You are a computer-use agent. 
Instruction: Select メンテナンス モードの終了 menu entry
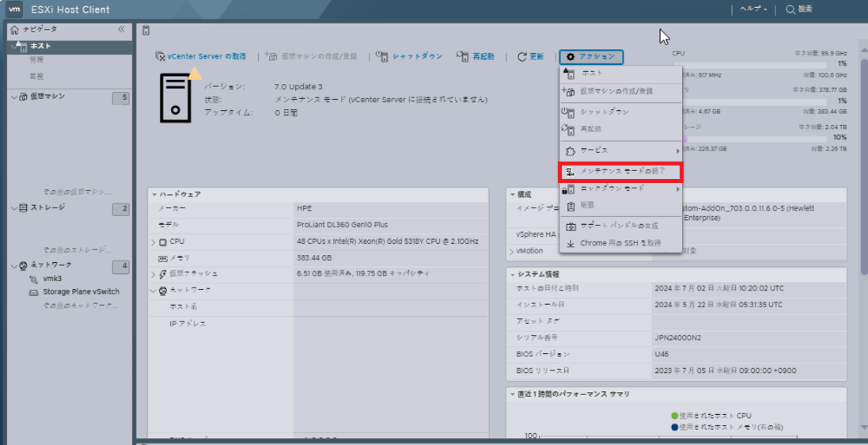[x=620, y=173]
